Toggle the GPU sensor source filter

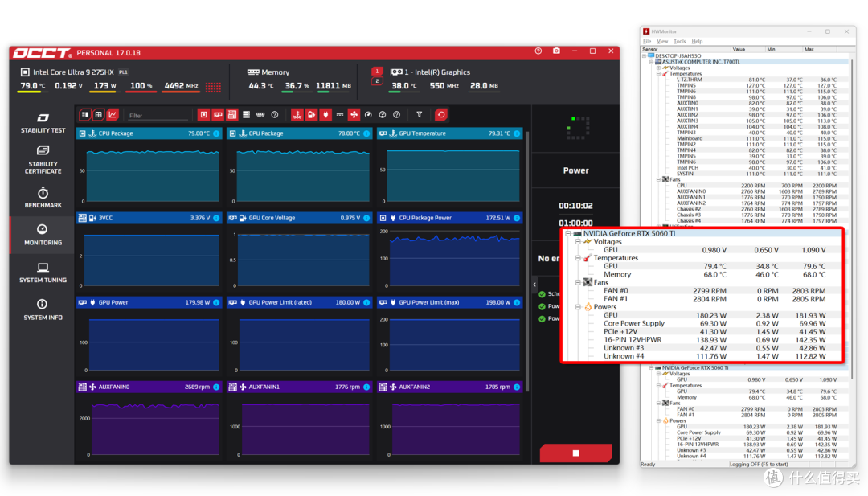218,115
